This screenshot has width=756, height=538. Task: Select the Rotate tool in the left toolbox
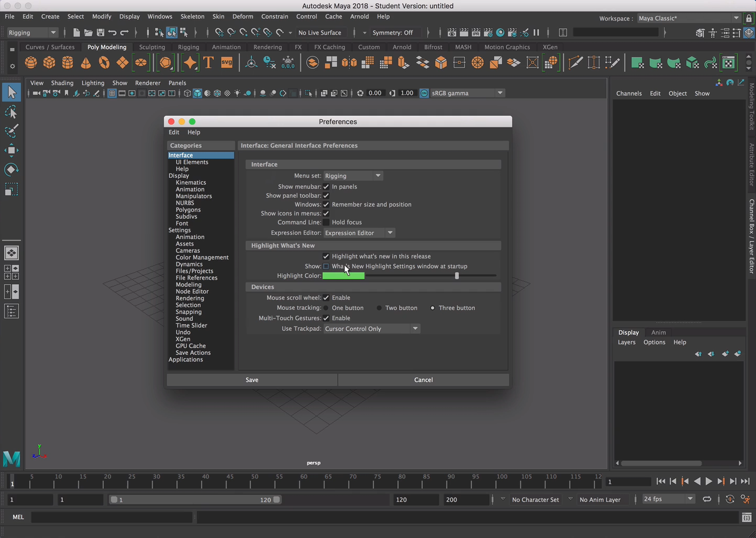click(11, 170)
